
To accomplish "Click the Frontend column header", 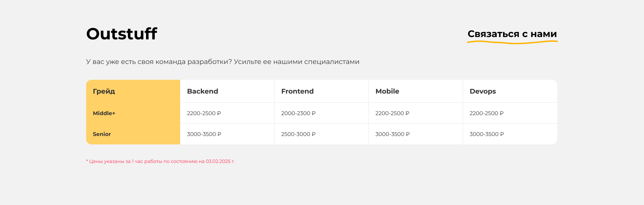I will click(x=297, y=91).
